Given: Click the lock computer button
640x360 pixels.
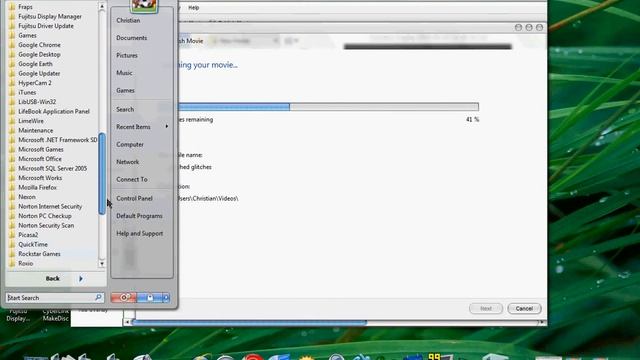Looking at the screenshot, I should pos(150,298).
